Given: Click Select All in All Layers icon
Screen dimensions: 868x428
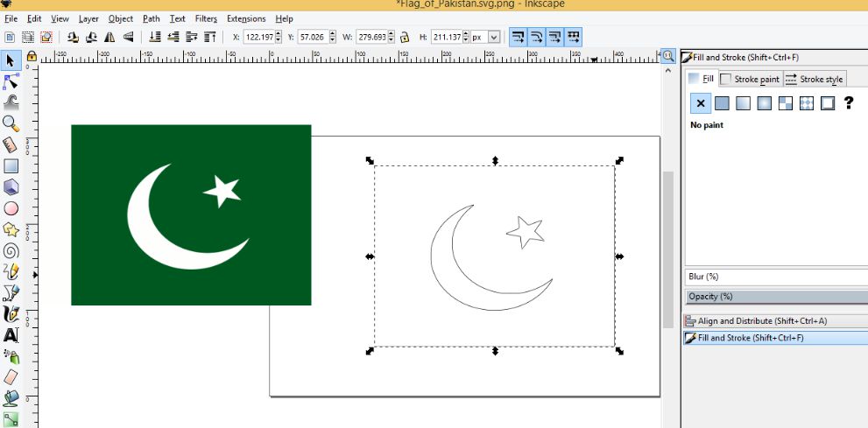Looking at the screenshot, I should click(x=28, y=37).
